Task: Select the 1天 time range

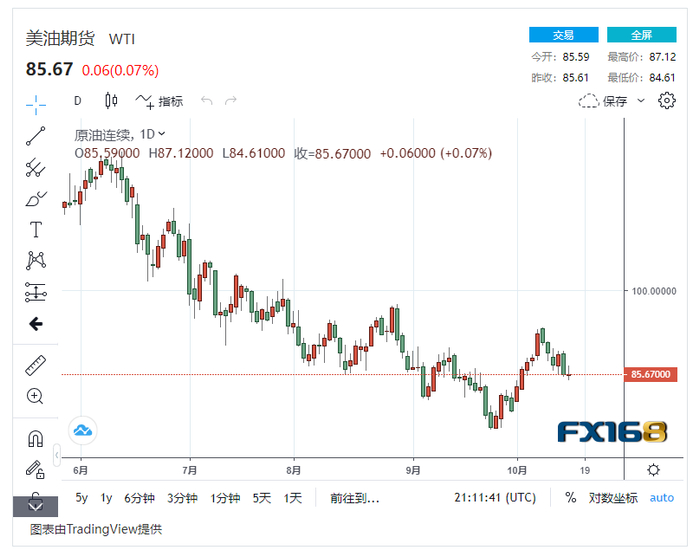Action: click(x=292, y=497)
